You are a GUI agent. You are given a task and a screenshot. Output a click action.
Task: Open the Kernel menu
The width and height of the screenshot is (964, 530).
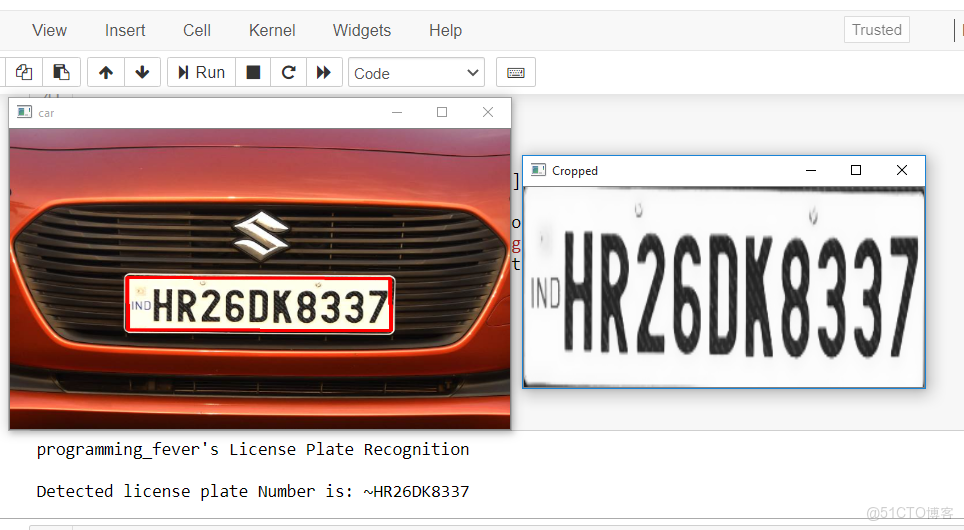(x=272, y=30)
